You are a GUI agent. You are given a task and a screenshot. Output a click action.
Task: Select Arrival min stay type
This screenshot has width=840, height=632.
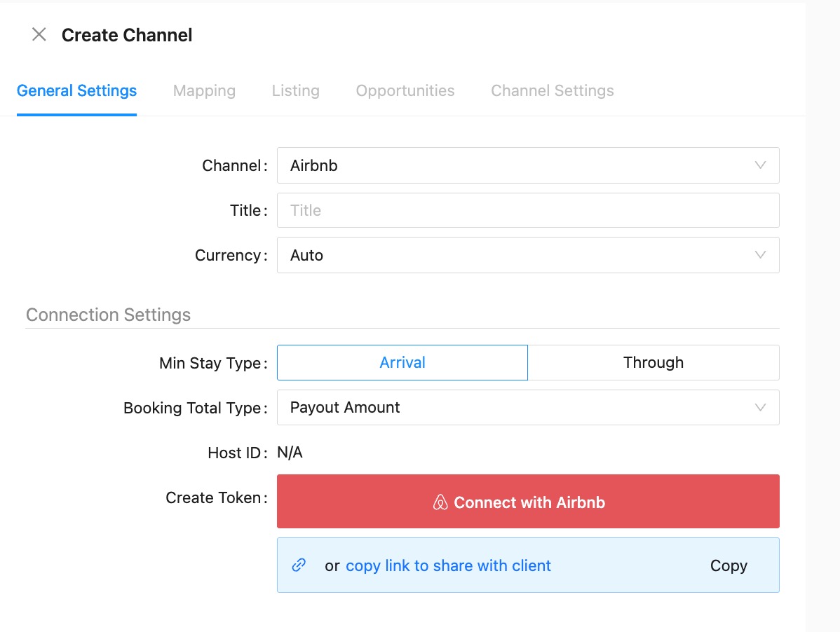(402, 362)
